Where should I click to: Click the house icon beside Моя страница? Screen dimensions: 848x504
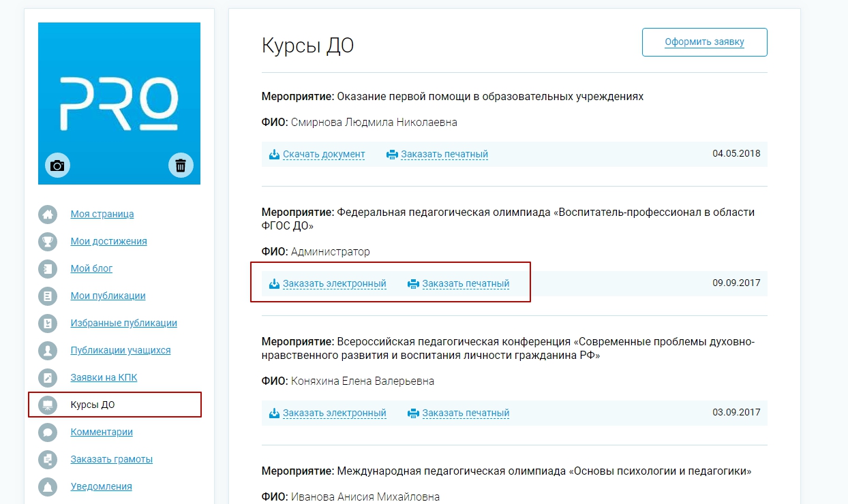(48, 214)
